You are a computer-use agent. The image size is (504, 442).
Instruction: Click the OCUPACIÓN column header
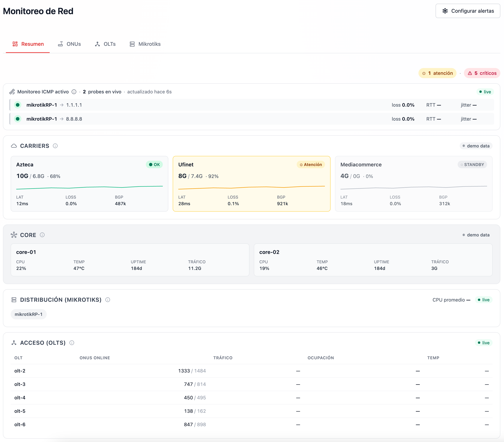pos(321,358)
